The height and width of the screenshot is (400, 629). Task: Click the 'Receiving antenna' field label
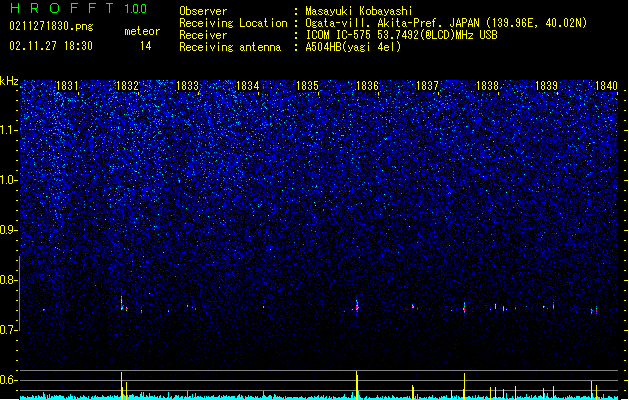230,47
